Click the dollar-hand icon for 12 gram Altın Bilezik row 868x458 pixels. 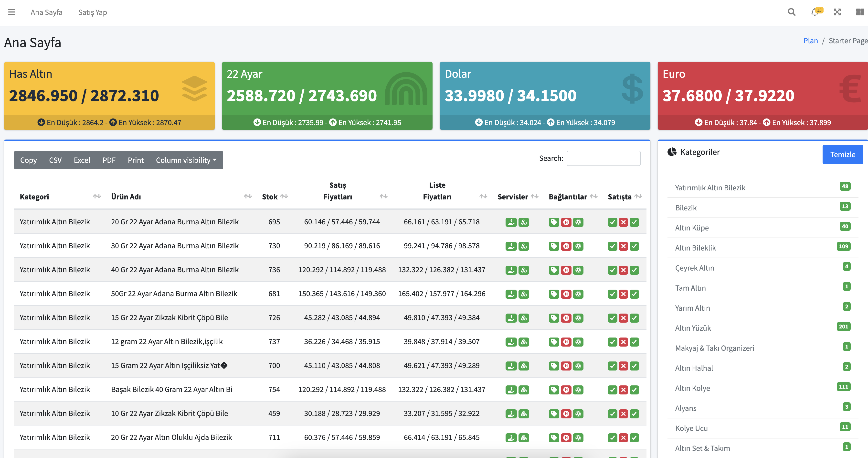(x=511, y=342)
